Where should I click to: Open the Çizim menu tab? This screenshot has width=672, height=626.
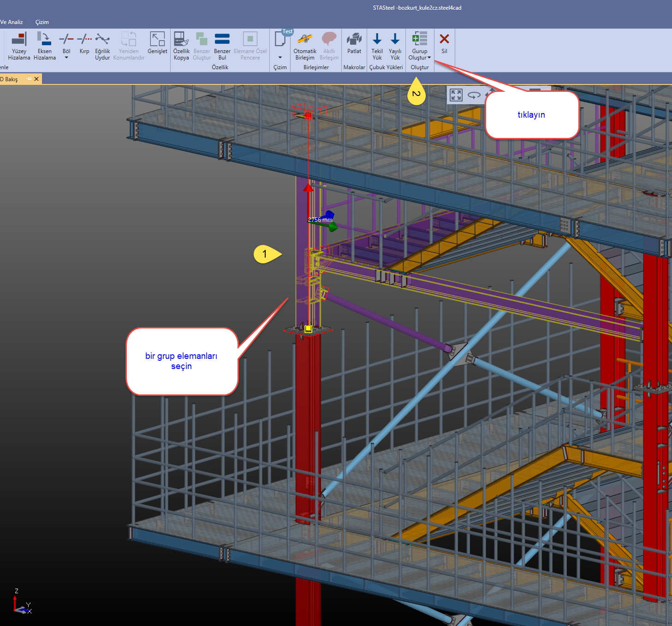coord(42,22)
